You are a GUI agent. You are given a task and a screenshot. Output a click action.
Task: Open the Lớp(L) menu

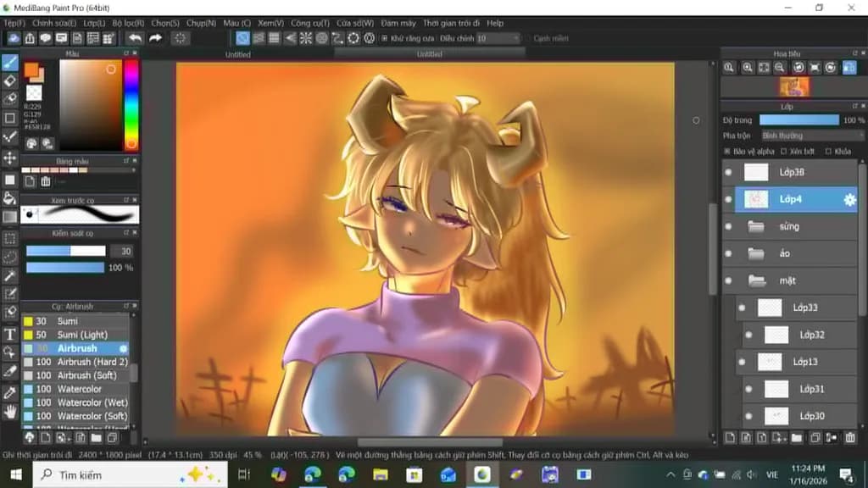coord(94,23)
